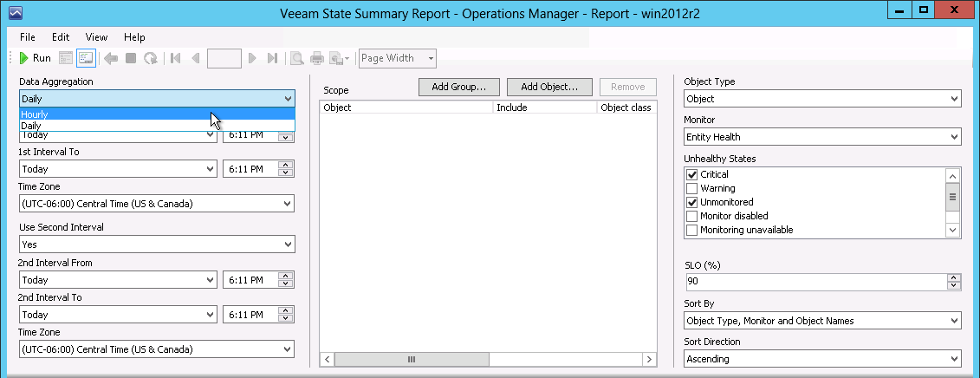Click the Include column header
This screenshot has width=980, height=378.
[545, 108]
